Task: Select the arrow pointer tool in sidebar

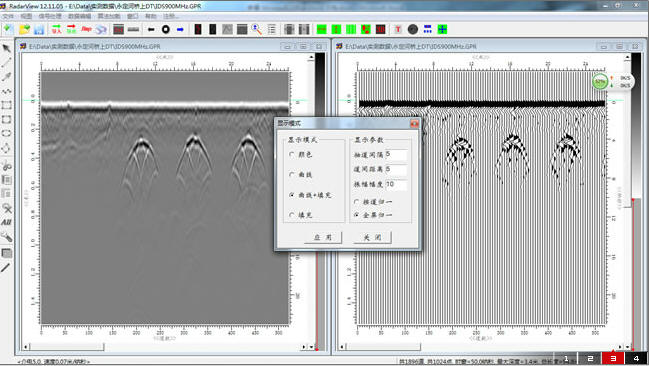Action: (x=6, y=48)
